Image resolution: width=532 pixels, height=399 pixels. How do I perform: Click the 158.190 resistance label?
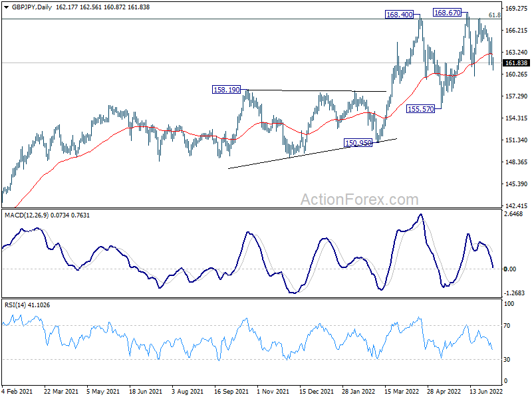click(226, 90)
